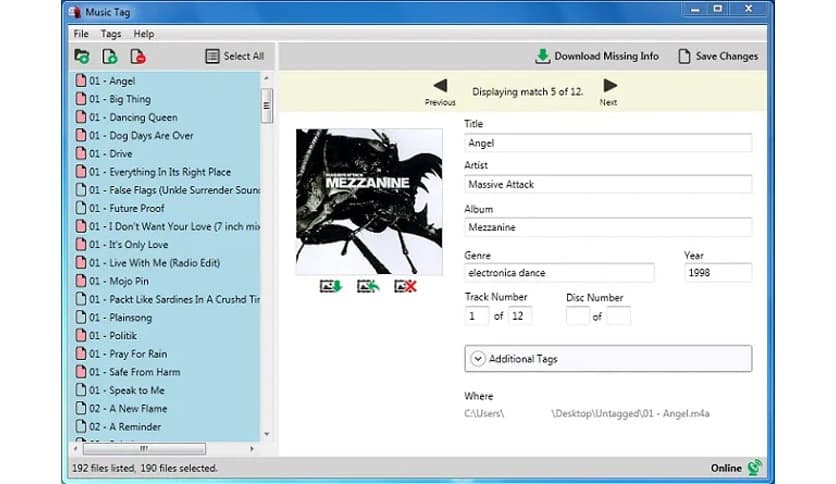Go to the previous match arrow
The image size is (836, 484).
click(x=440, y=86)
